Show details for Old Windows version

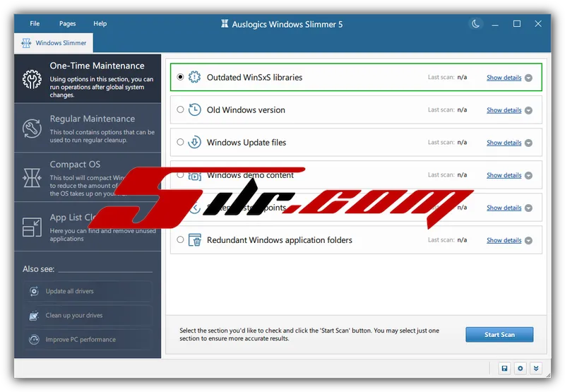[504, 110]
